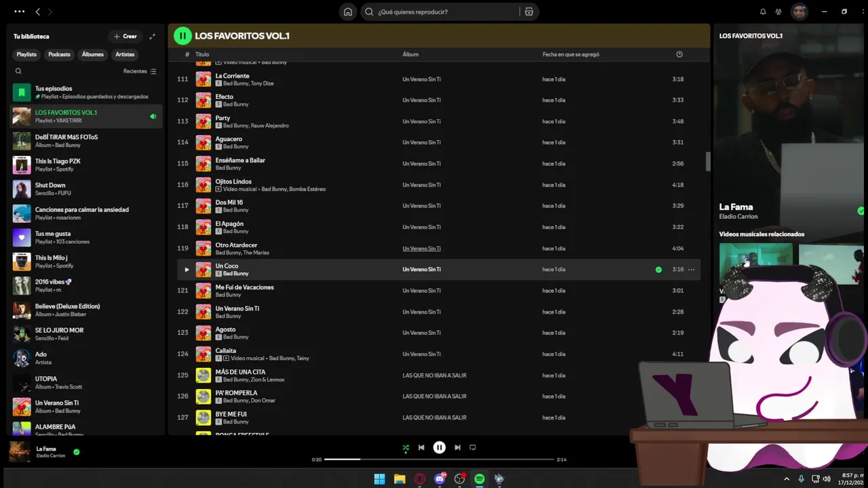
Task: Skip to next track
Action: point(457,447)
